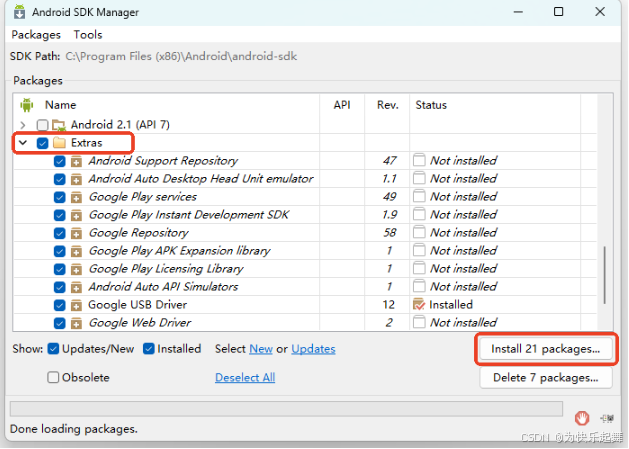Click the Android robot icon in header
The width and height of the screenshot is (629, 449).
point(26,105)
